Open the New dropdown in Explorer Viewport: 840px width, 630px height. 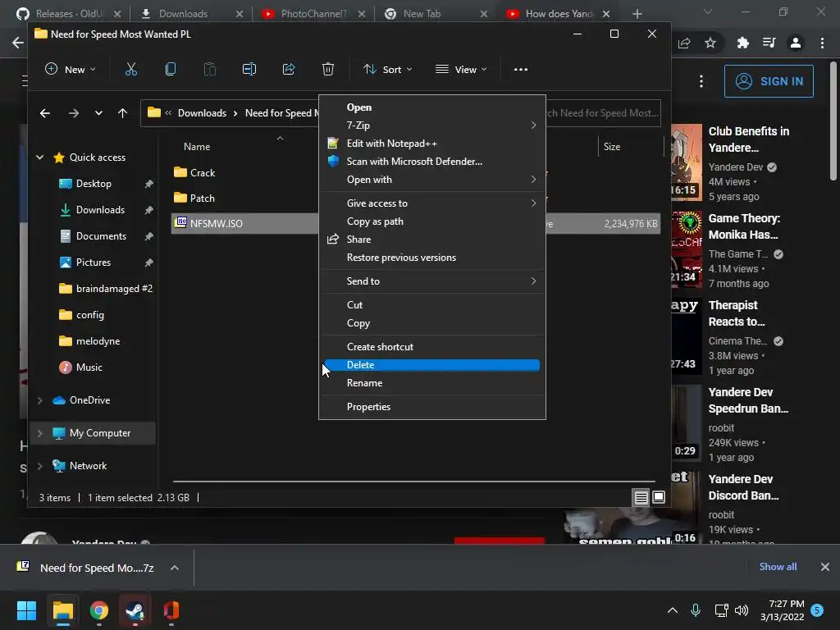(x=71, y=69)
